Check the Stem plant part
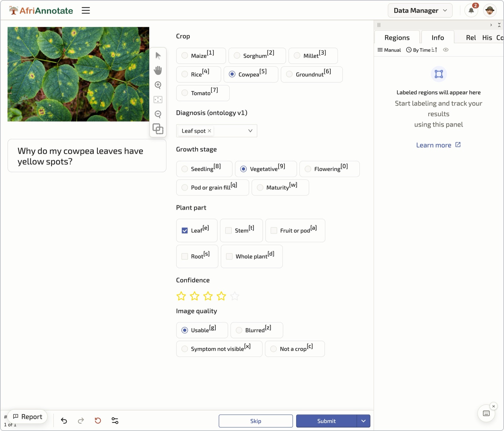This screenshot has width=504, height=431. coord(241,231)
